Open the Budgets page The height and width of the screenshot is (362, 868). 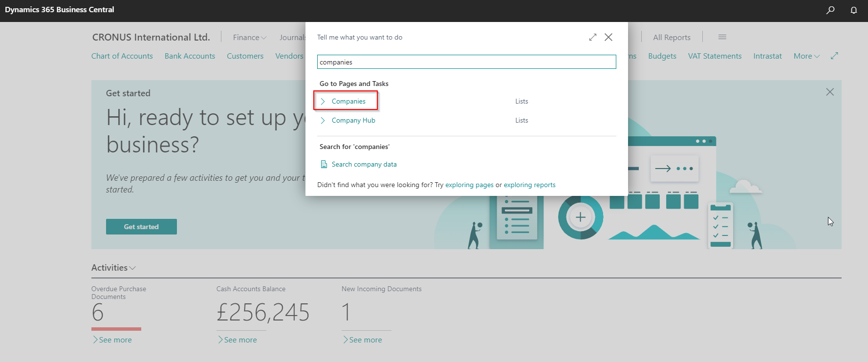[x=662, y=56]
